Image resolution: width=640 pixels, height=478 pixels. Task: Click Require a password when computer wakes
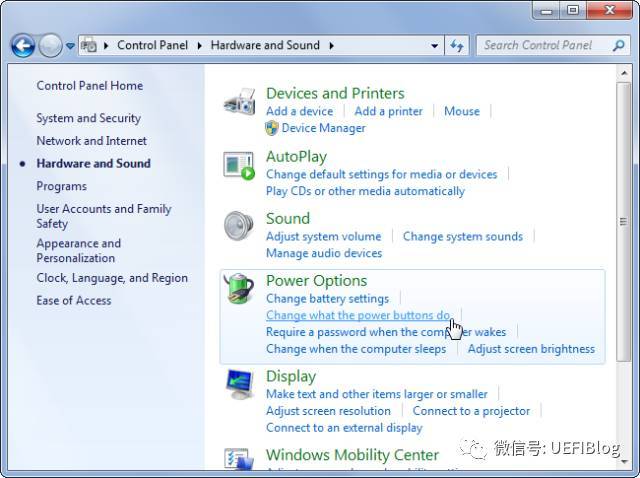click(386, 332)
